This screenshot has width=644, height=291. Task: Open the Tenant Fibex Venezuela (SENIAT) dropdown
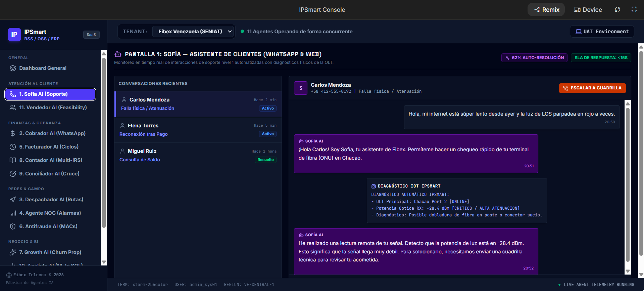point(193,32)
